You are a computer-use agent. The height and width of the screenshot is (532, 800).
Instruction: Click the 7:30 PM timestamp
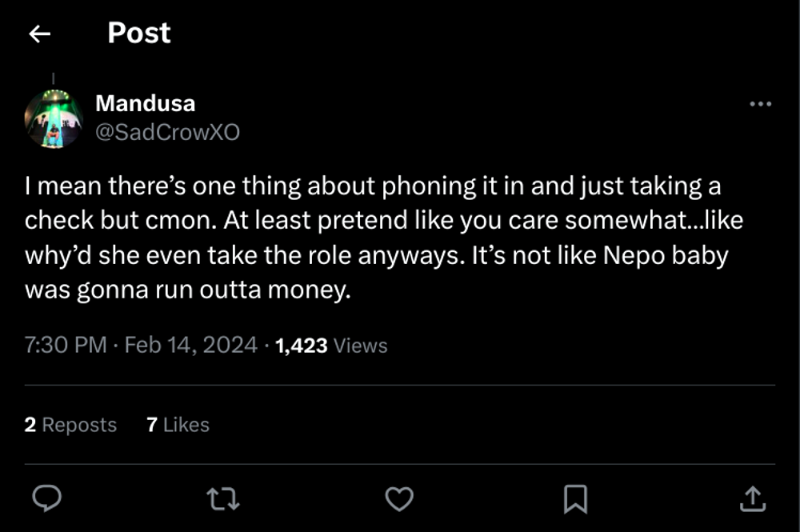pyautogui.click(x=66, y=346)
